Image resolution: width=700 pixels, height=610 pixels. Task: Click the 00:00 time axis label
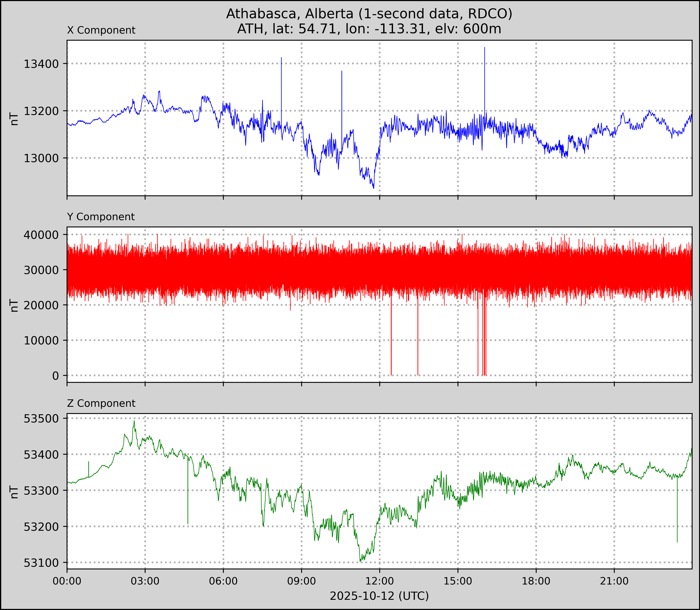pyautogui.click(x=67, y=581)
